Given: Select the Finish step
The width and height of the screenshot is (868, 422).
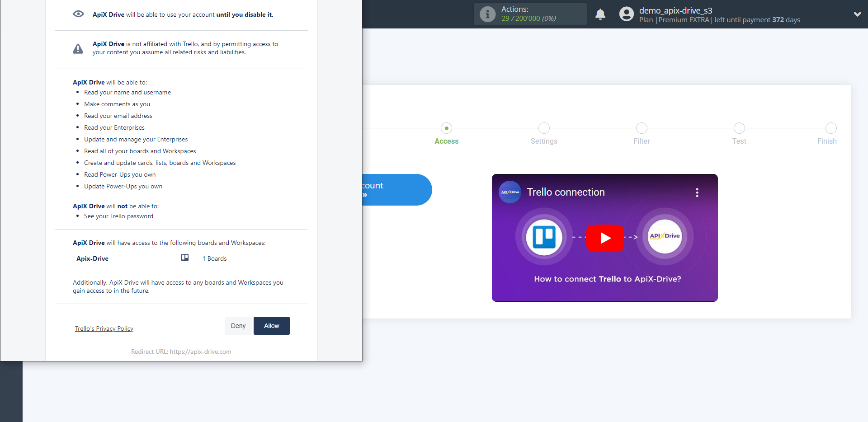Looking at the screenshot, I should (x=827, y=141).
